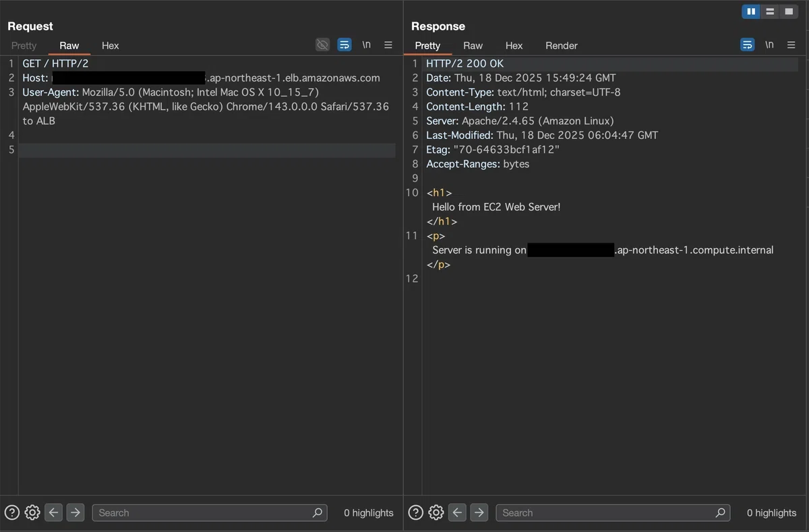Click the User-Agent header name

[x=51, y=92]
